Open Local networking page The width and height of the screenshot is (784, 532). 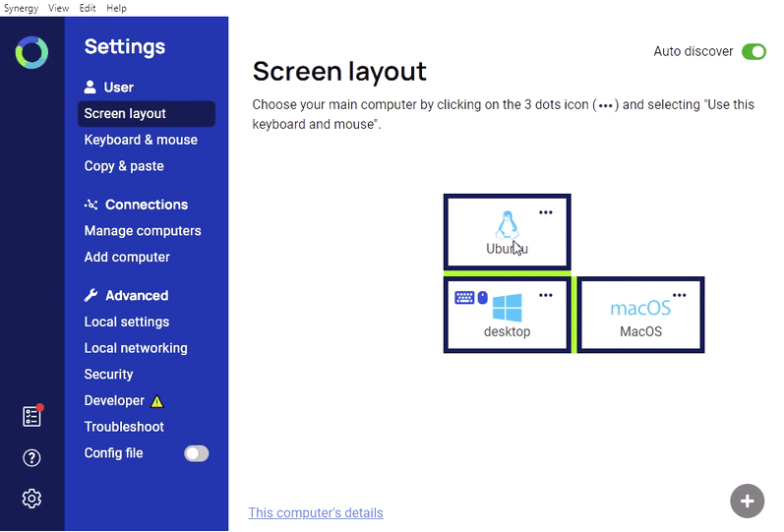coord(136,348)
